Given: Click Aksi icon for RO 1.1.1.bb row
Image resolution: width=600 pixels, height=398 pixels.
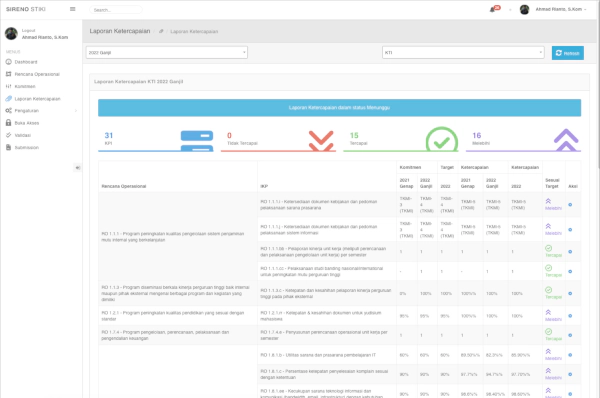Looking at the screenshot, I should pos(570,252).
